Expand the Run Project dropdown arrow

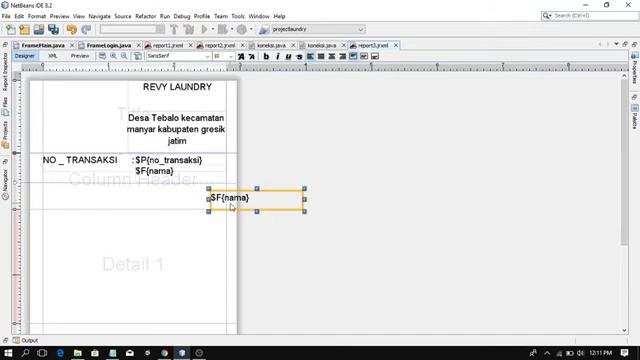point(213,29)
